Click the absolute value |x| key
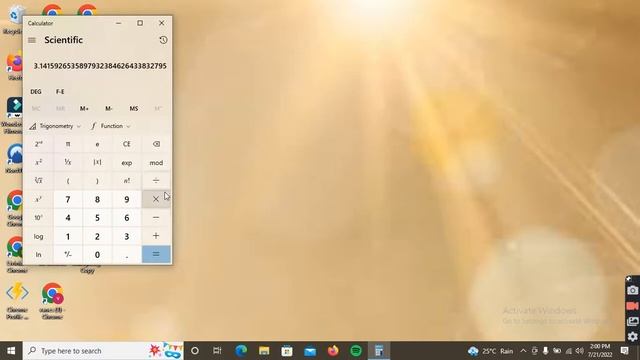This screenshot has width=640, height=360. click(x=97, y=162)
